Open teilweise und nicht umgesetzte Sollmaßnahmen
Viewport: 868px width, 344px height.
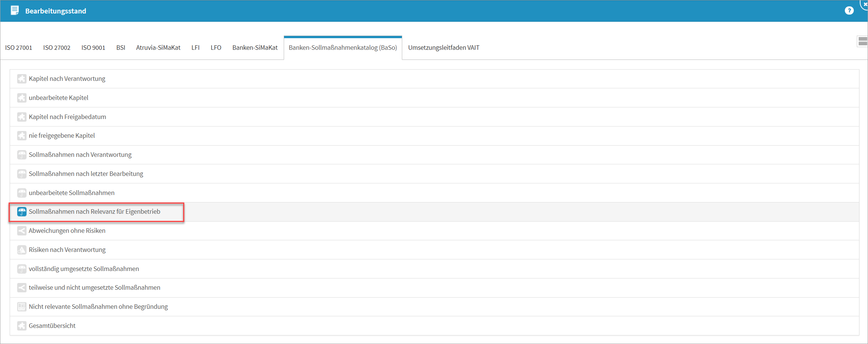click(95, 288)
